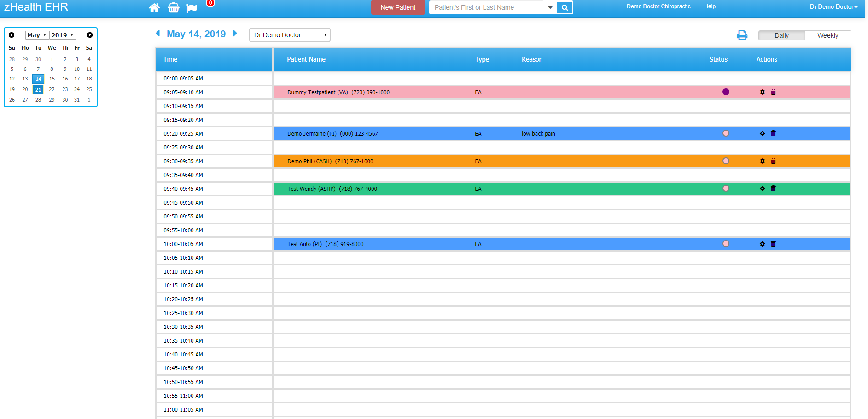Click the Status column header
This screenshot has height=419, width=868.
pyautogui.click(x=718, y=59)
